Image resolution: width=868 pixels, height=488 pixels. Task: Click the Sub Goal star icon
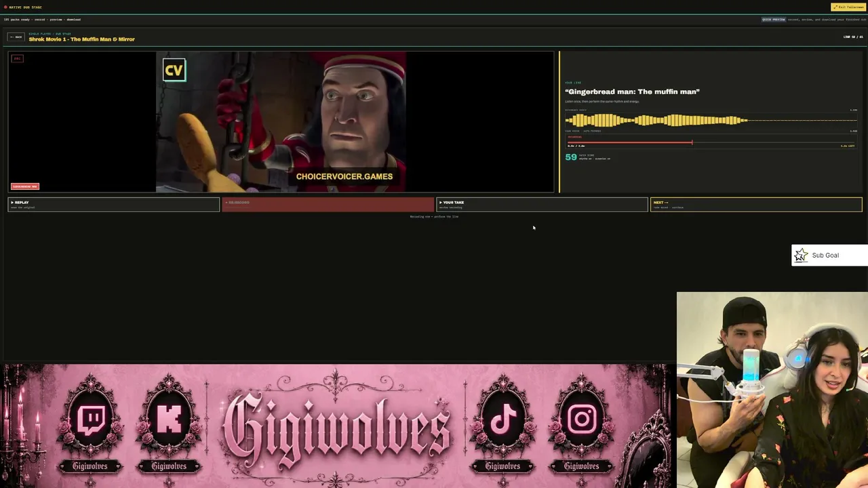801,255
